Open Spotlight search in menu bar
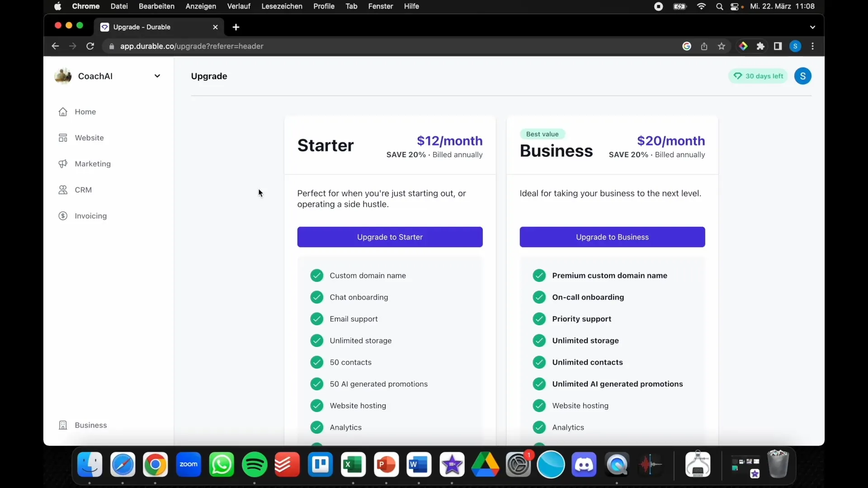The height and width of the screenshot is (488, 868). point(719,6)
